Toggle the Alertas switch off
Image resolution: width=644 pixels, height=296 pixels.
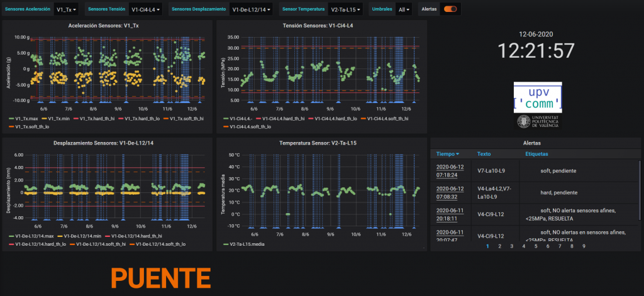pyautogui.click(x=450, y=9)
